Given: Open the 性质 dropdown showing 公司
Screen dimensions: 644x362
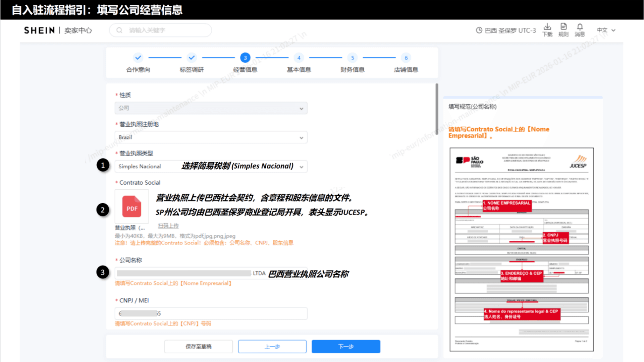Looking at the screenshot, I should [x=211, y=108].
